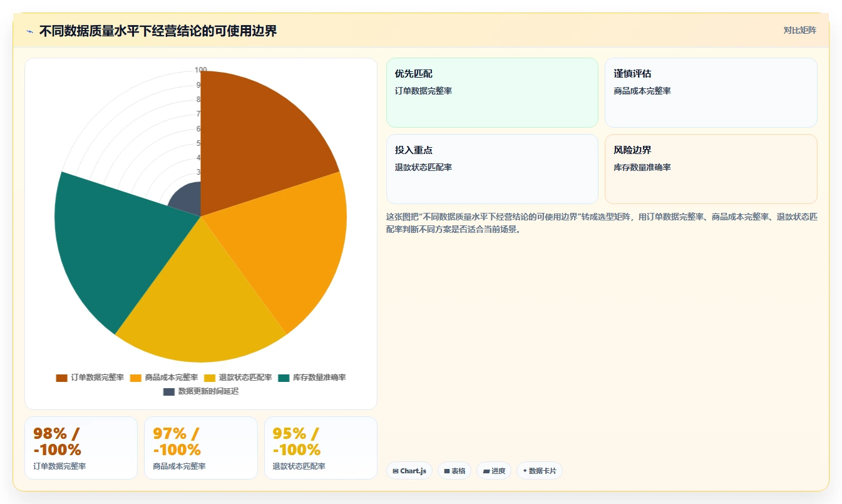Screen dimensions: 842x504
Task: Click the lightning icon beside the title
Action: [x=29, y=31]
